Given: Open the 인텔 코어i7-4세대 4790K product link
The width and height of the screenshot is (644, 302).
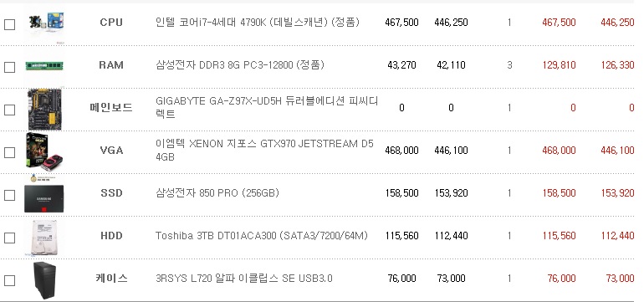Looking at the screenshot, I should [258, 23].
